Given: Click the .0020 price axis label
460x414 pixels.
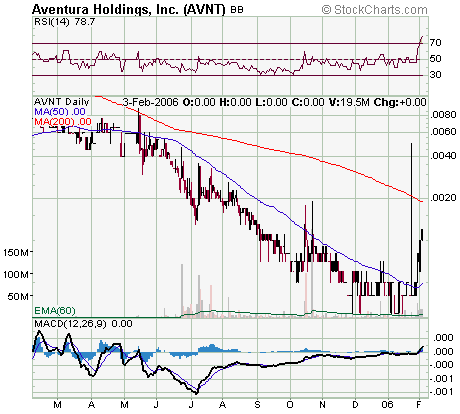Looking at the screenshot, I should click(x=443, y=198).
